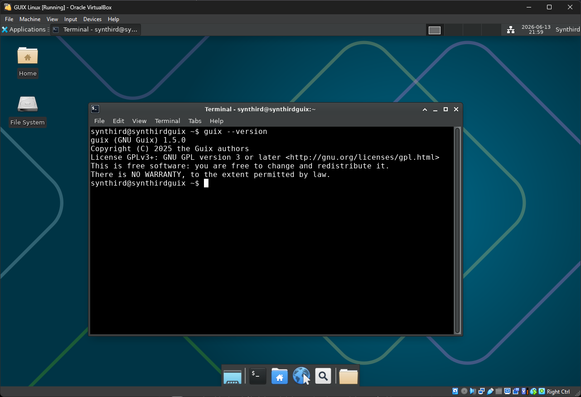
Task: Launch Terminal Emulator from the dock
Action: point(257,376)
